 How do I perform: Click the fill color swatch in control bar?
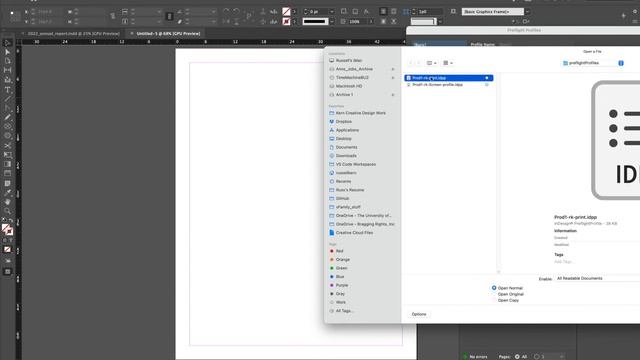[x=286, y=11]
